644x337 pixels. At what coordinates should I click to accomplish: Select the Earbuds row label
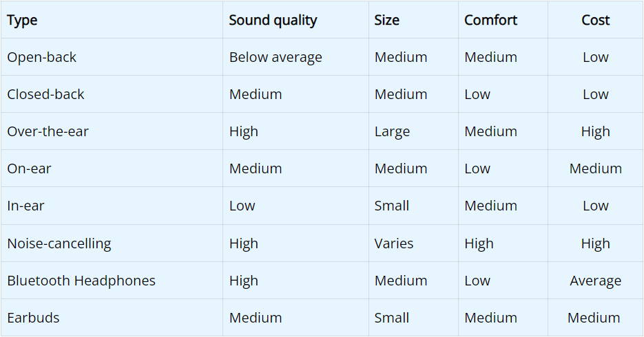tap(33, 318)
